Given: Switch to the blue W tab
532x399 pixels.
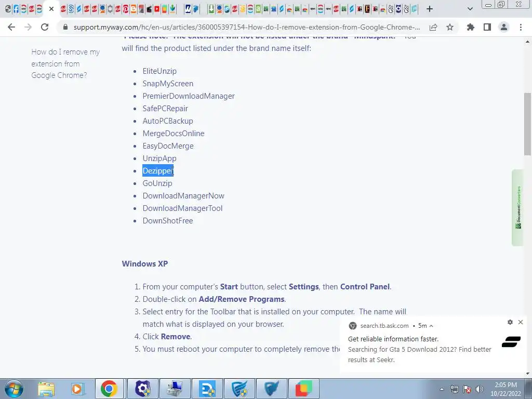Looking at the screenshot, I should [x=188, y=9].
